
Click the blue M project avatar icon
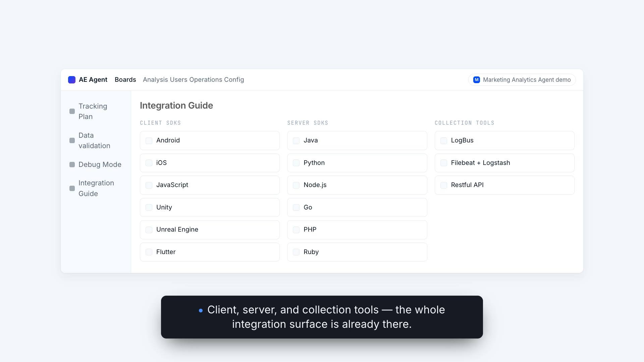click(x=477, y=80)
